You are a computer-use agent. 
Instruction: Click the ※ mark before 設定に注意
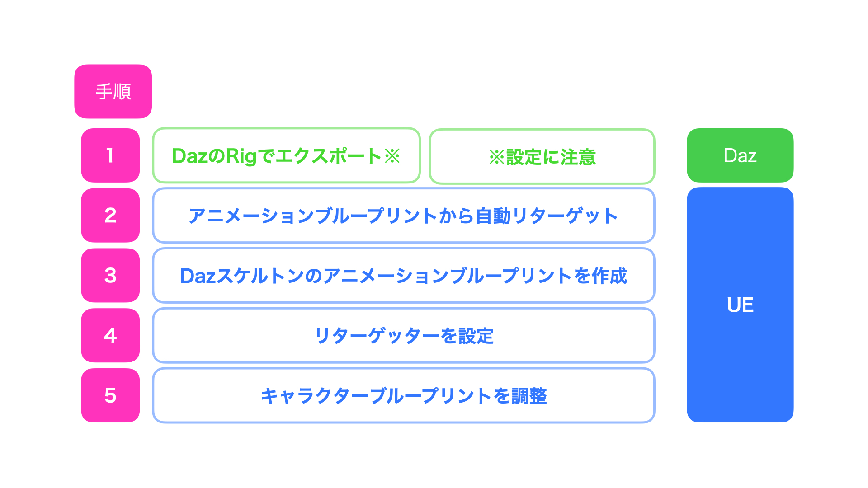497,157
